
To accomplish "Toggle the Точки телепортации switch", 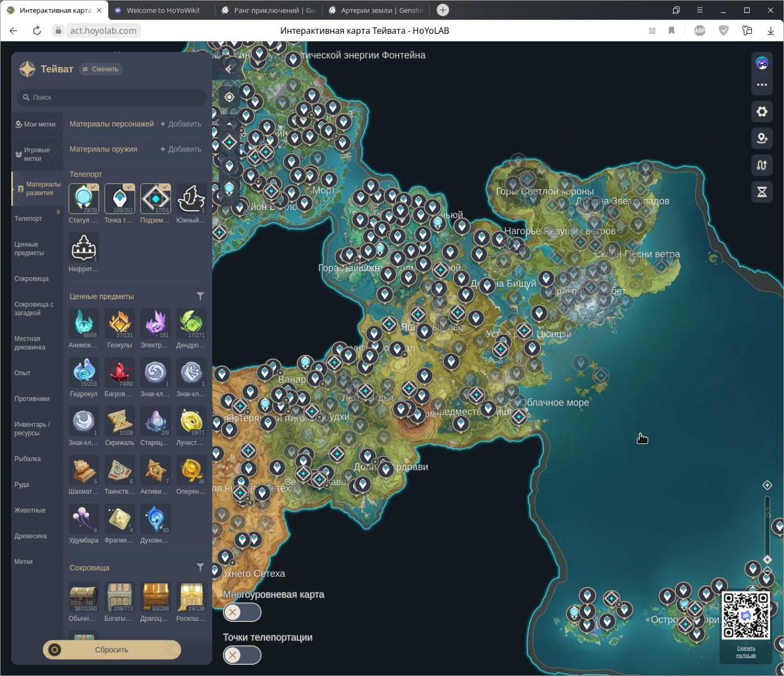I will pos(242,655).
